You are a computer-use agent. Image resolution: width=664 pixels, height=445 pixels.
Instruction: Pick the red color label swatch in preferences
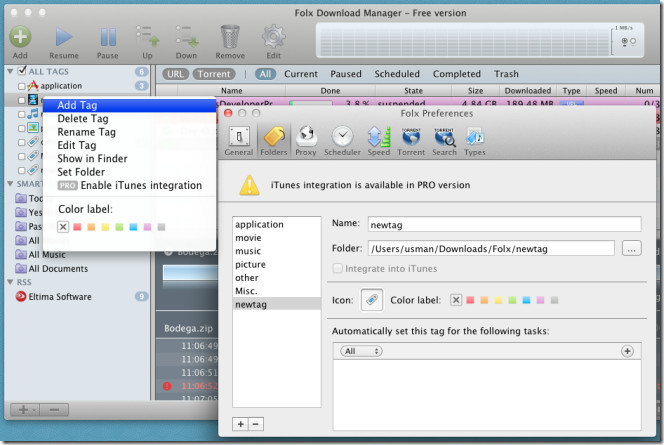(471, 299)
